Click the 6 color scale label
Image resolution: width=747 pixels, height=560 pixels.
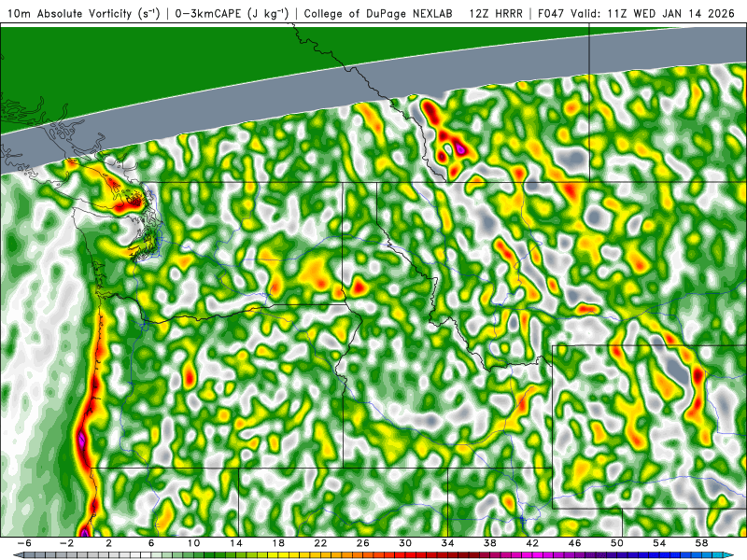[x=151, y=543]
